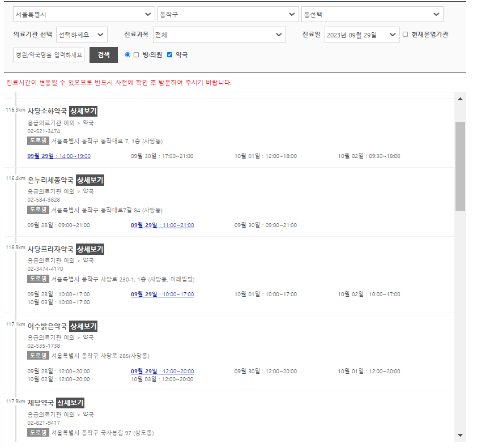
Task: Open the 의료기관 선택 dropdown
Action: click(x=82, y=35)
